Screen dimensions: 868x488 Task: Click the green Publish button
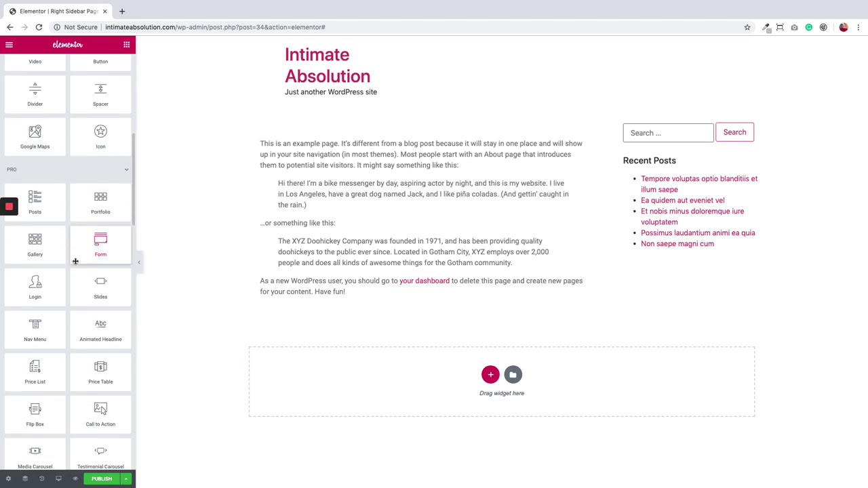(x=102, y=479)
